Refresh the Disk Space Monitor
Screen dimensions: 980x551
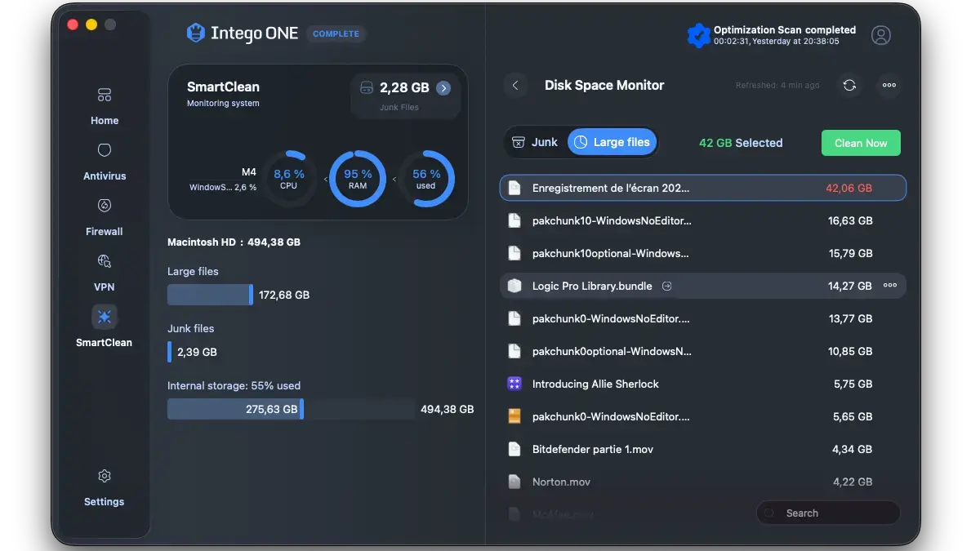[849, 85]
